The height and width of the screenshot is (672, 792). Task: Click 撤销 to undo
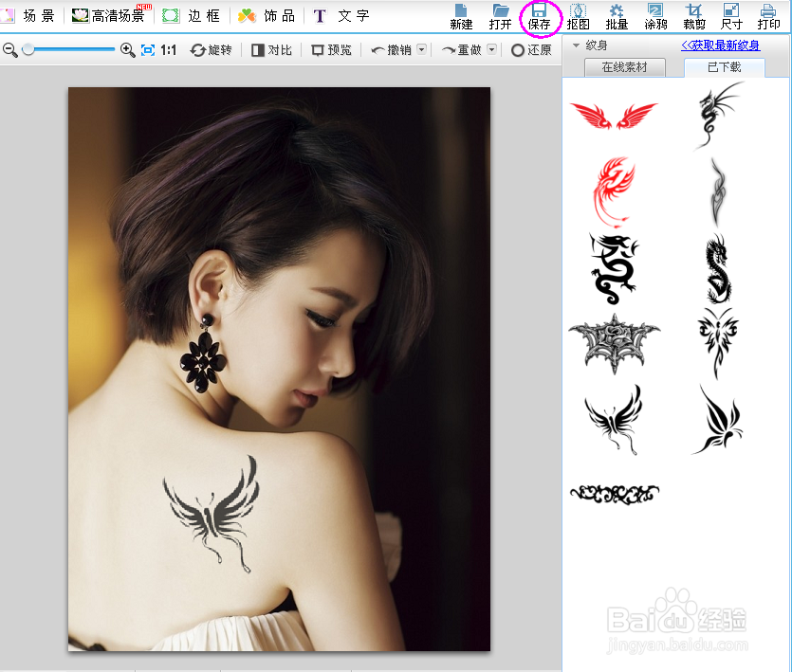pyautogui.click(x=392, y=50)
